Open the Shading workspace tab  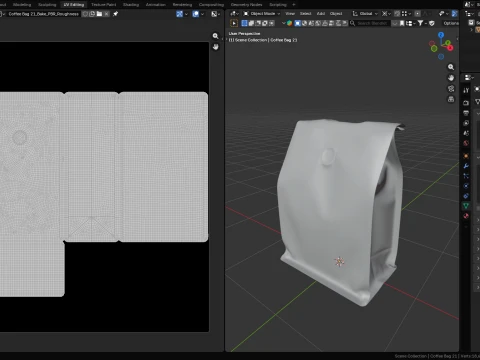(x=131, y=5)
